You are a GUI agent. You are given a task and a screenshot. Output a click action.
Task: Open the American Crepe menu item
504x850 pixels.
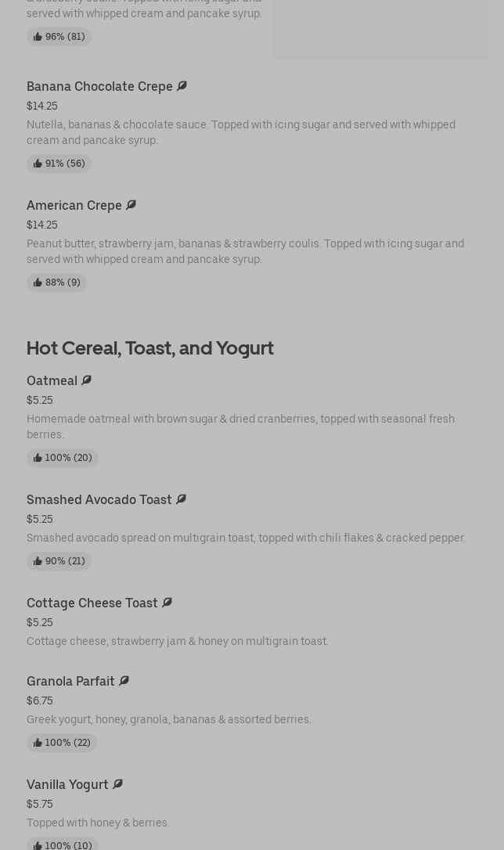(74, 205)
